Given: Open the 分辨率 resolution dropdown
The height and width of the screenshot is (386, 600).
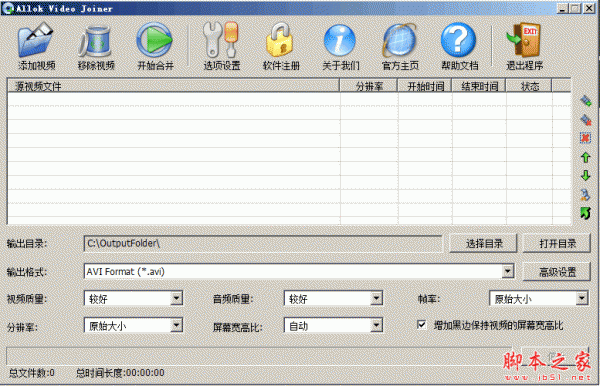Looking at the screenshot, I should (x=176, y=325).
